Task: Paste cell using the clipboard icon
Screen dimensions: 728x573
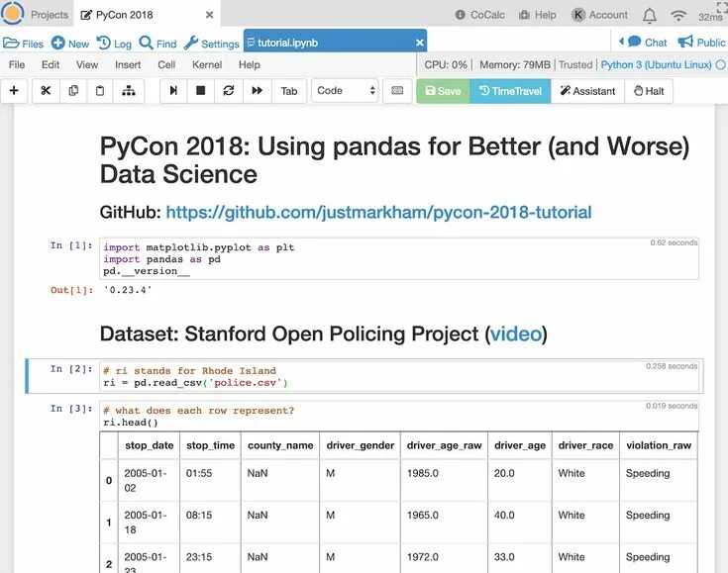Action: 100,90
